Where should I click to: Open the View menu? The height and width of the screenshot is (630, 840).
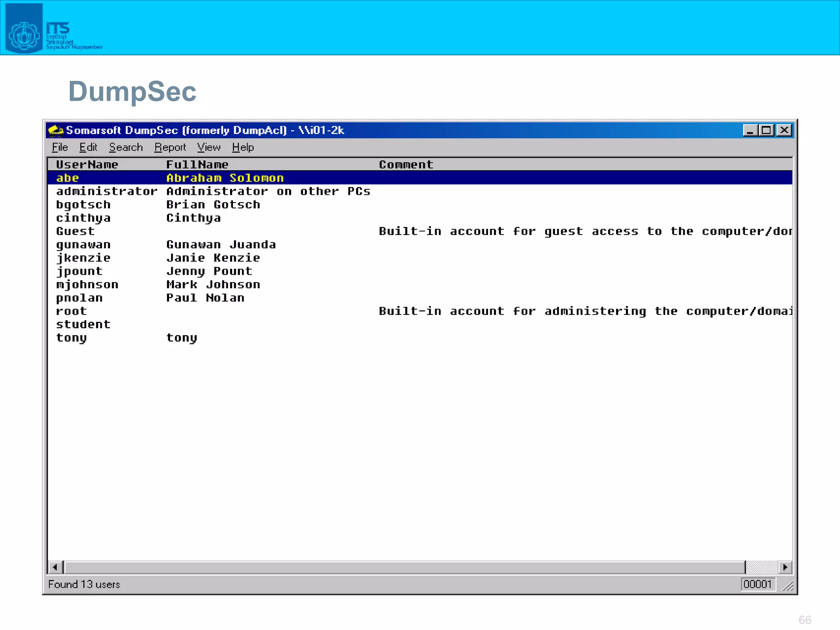click(x=208, y=147)
